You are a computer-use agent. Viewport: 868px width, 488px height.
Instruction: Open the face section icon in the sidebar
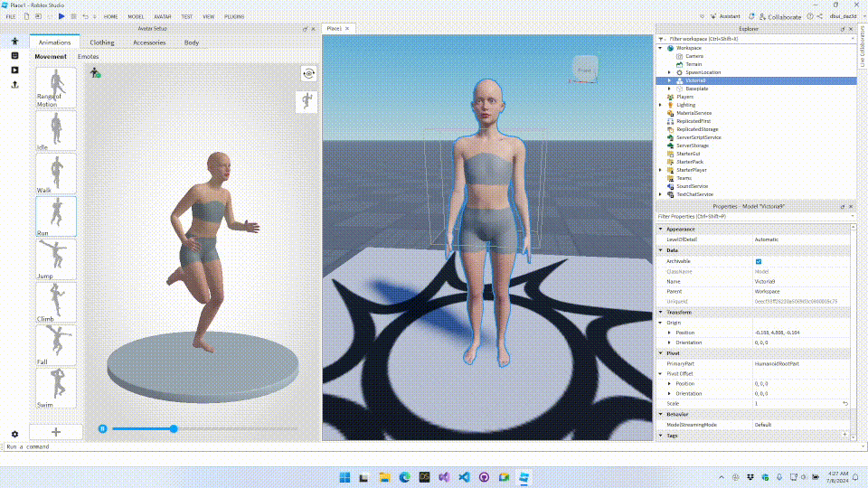(x=15, y=56)
